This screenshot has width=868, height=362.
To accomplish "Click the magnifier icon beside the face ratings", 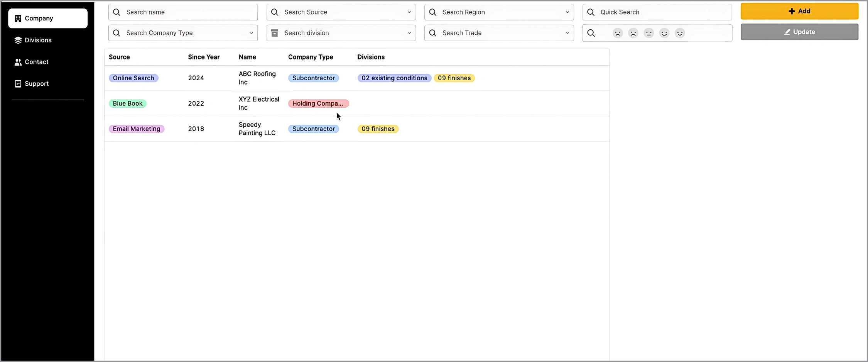I will (x=591, y=33).
